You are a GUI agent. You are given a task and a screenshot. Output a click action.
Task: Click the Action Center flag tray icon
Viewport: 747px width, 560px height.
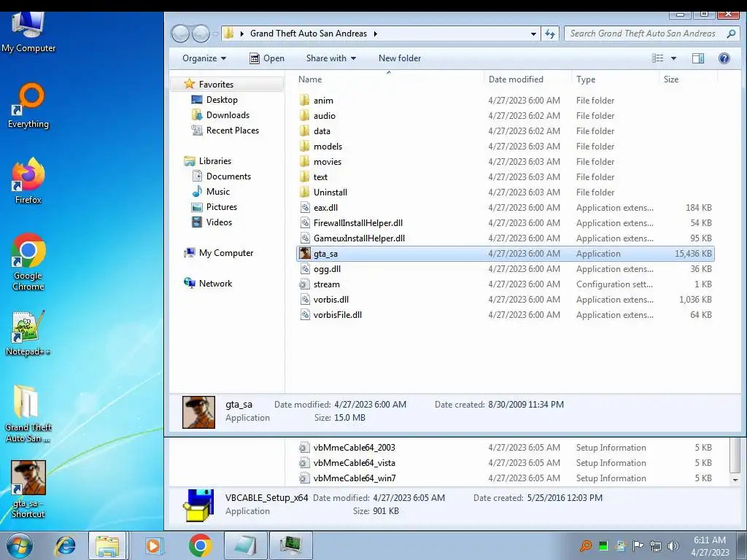tap(638, 545)
